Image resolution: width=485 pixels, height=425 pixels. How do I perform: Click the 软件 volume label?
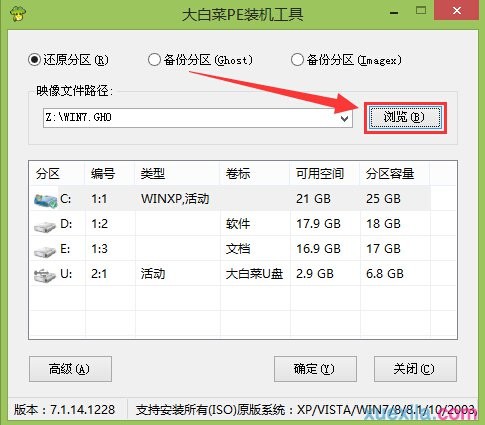[x=238, y=224]
